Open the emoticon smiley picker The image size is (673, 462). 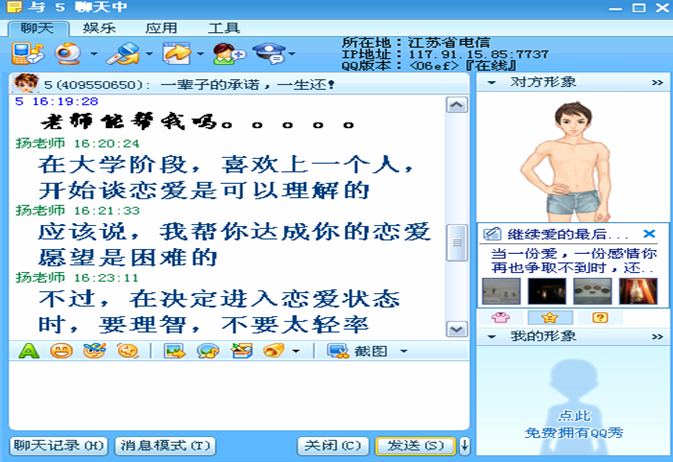point(61,351)
